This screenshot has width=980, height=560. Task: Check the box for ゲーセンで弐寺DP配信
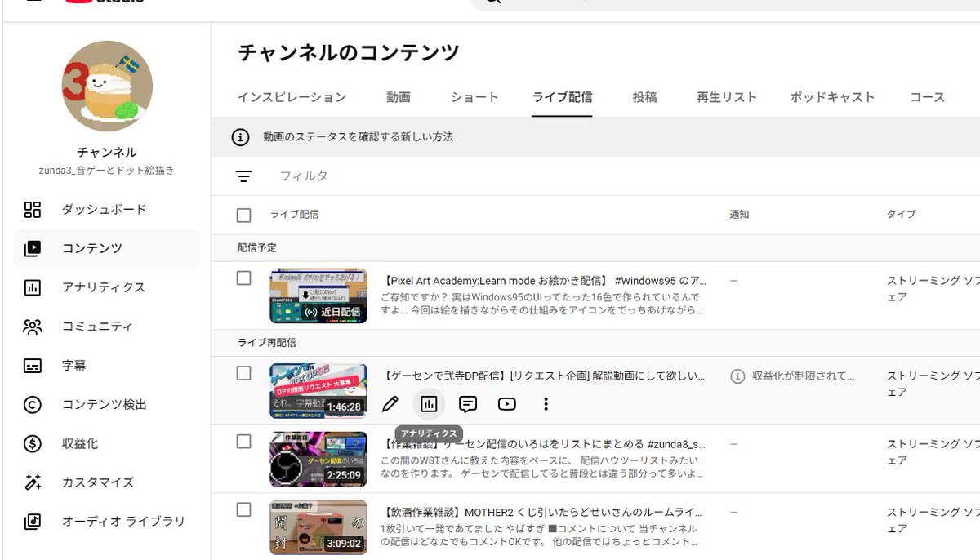[243, 373]
